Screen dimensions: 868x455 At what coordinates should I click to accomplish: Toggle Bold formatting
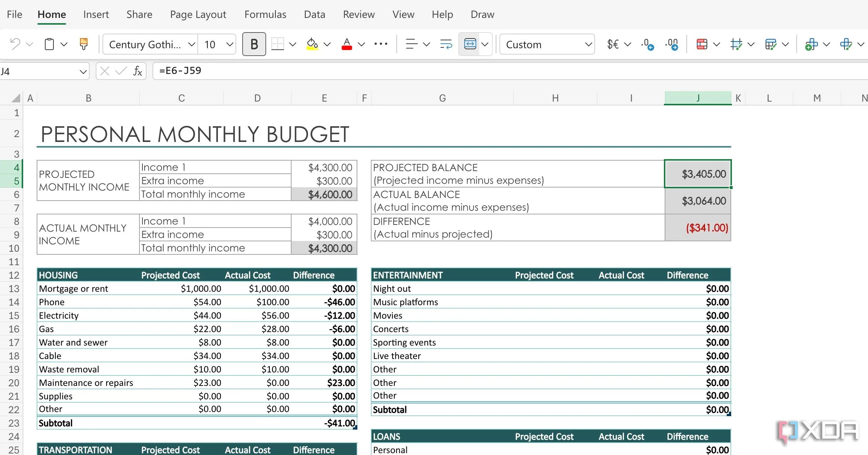pyautogui.click(x=254, y=44)
